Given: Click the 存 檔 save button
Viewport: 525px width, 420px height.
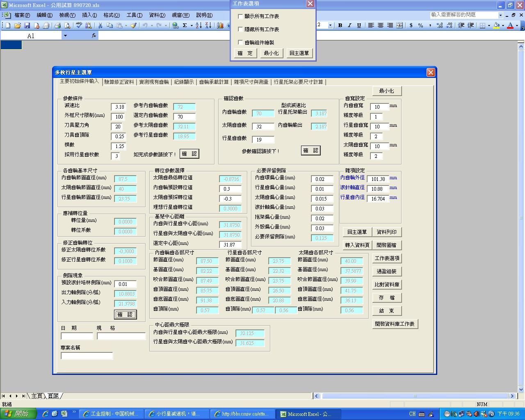Looking at the screenshot, I should pyautogui.click(x=387, y=298).
